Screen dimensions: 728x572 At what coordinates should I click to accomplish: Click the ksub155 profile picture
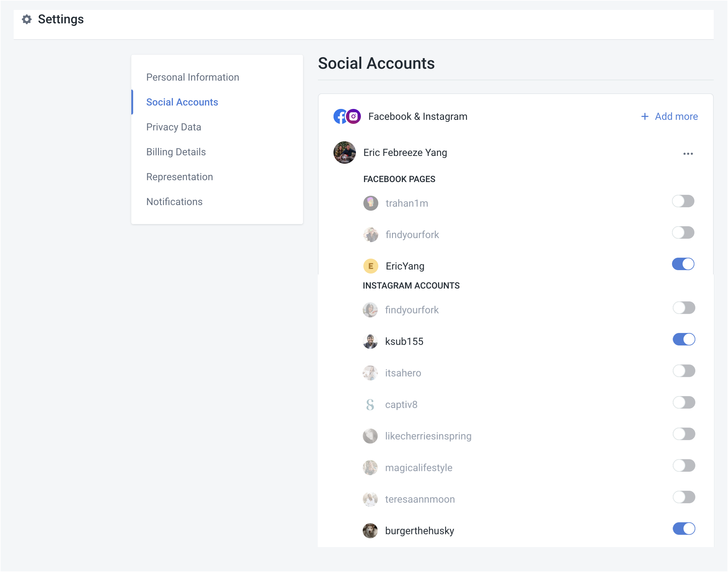pos(370,341)
